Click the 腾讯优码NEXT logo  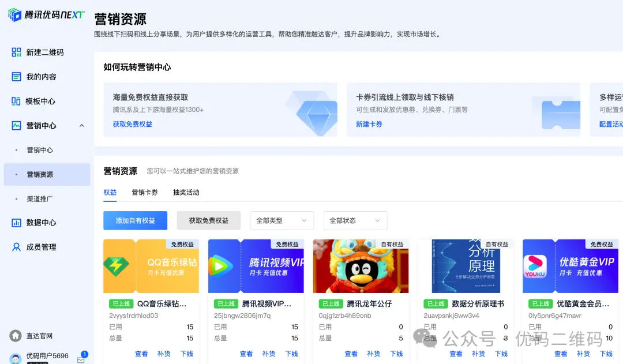click(47, 14)
